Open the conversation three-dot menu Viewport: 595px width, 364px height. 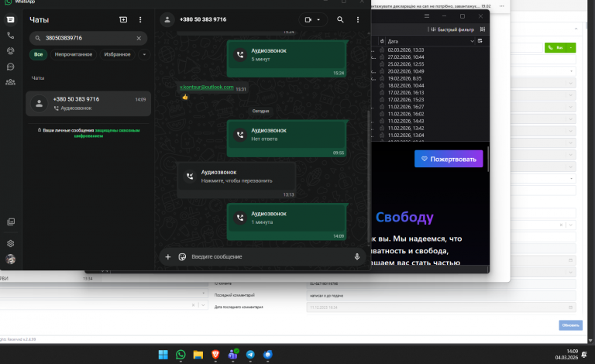(x=358, y=19)
